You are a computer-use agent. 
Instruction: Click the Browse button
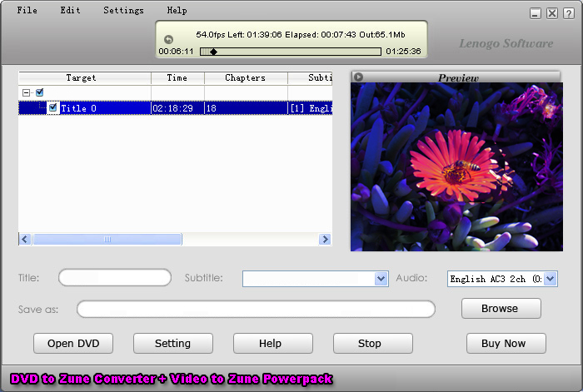tap(501, 309)
